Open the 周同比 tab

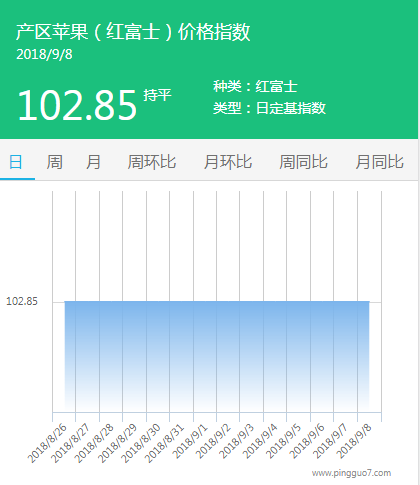(x=303, y=162)
